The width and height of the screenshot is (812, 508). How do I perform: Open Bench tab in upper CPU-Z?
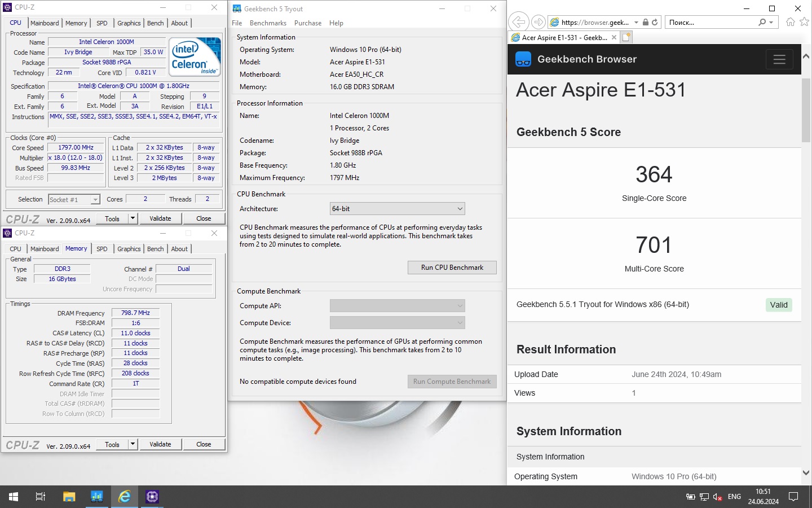click(156, 23)
